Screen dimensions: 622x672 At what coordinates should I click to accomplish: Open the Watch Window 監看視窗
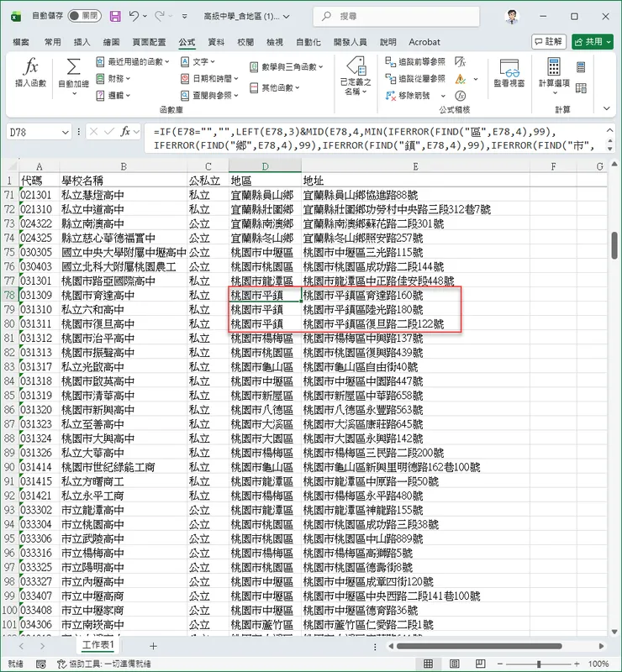pos(509,73)
